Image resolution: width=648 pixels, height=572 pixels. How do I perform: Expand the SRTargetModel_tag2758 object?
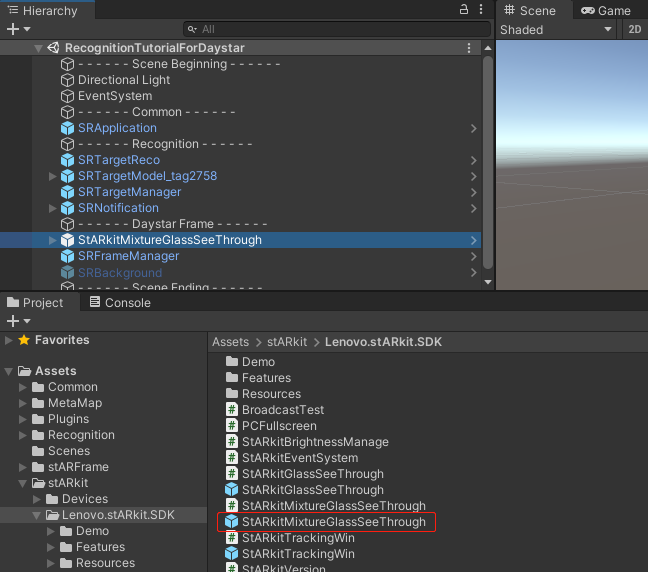(52, 176)
